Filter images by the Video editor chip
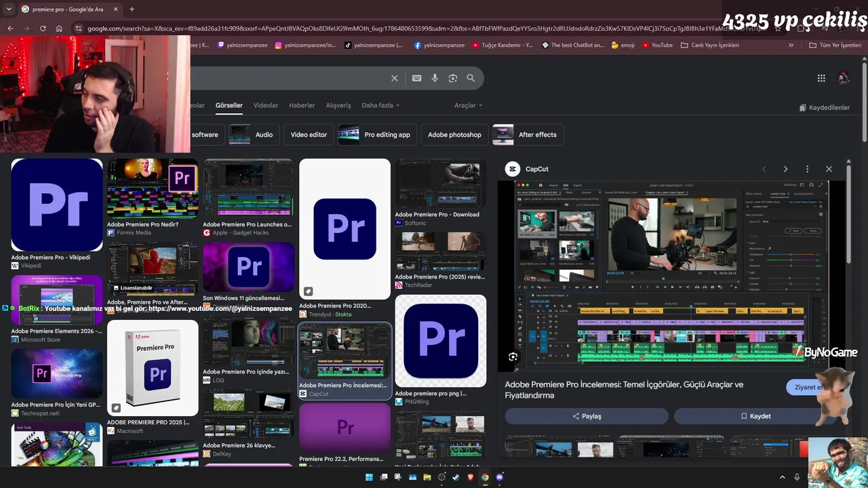The width and height of the screenshot is (868, 488). (309, 135)
